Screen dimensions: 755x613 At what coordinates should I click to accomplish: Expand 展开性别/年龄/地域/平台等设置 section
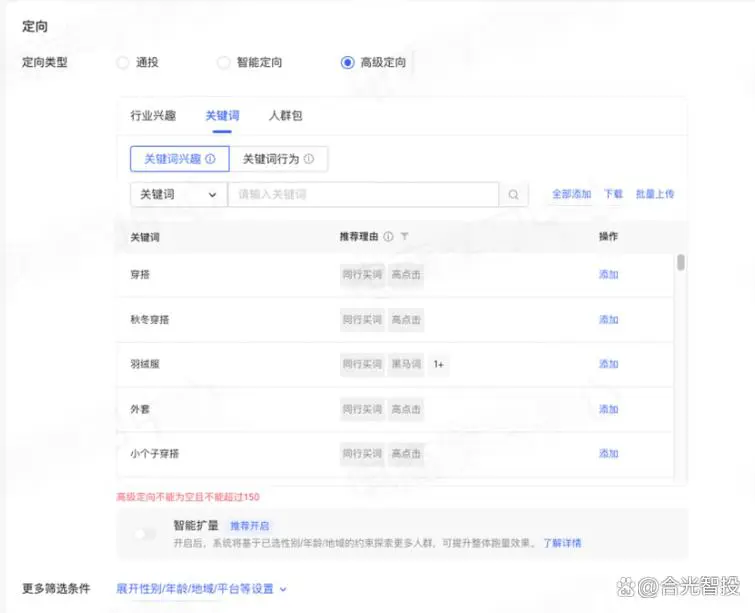pyautogui.click(x=201, y=589)
